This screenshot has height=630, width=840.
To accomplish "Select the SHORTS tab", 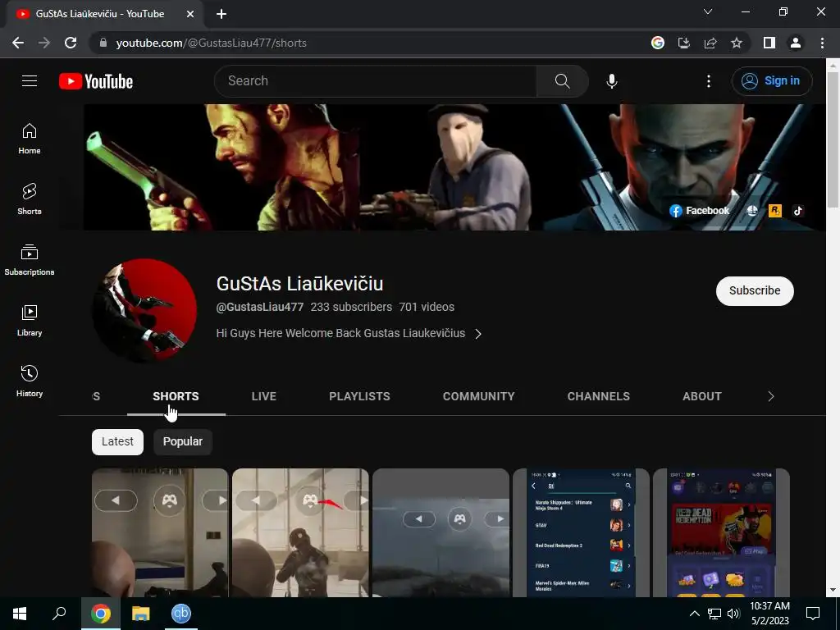I will (x=176, y=396).
